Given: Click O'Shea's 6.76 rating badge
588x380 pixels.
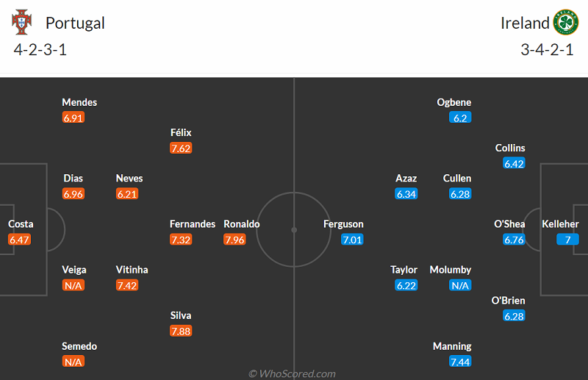Looking at the screenshot, I should [514, 240].
